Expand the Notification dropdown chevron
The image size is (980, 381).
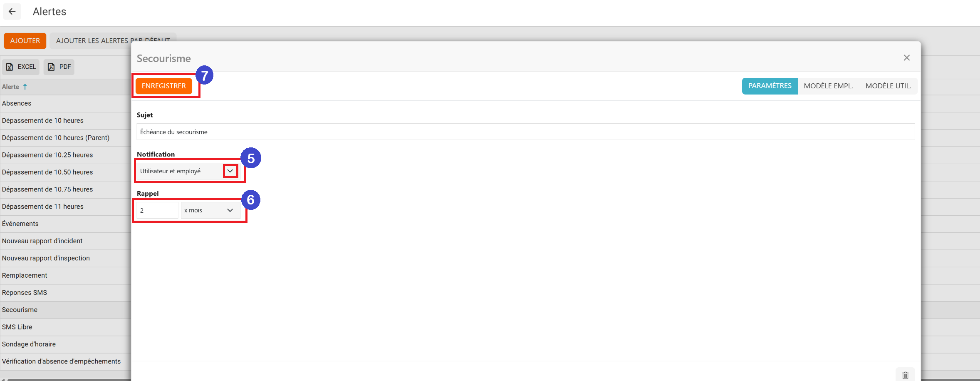pos(230,171)
